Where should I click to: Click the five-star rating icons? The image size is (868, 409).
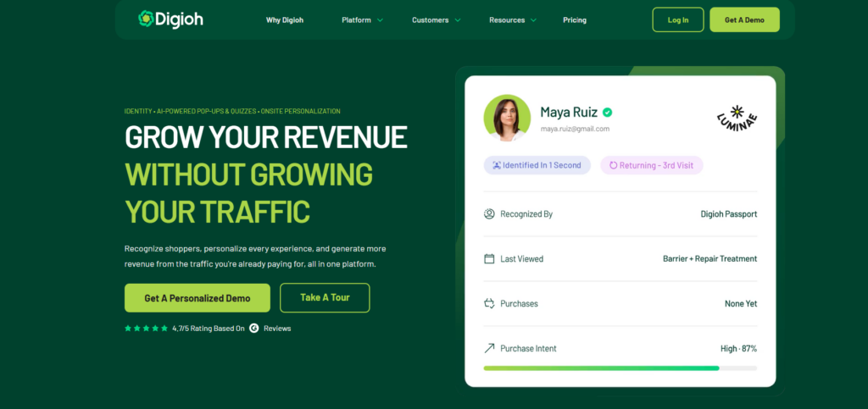(146, 329)
